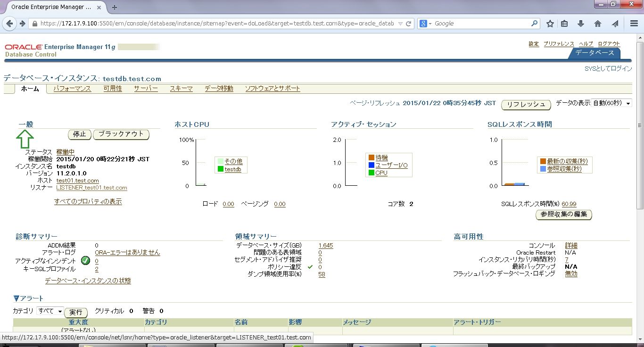Click into the Google search box
Image resolution: width=644 pixels, height=347 pixels.
point(481,24)
